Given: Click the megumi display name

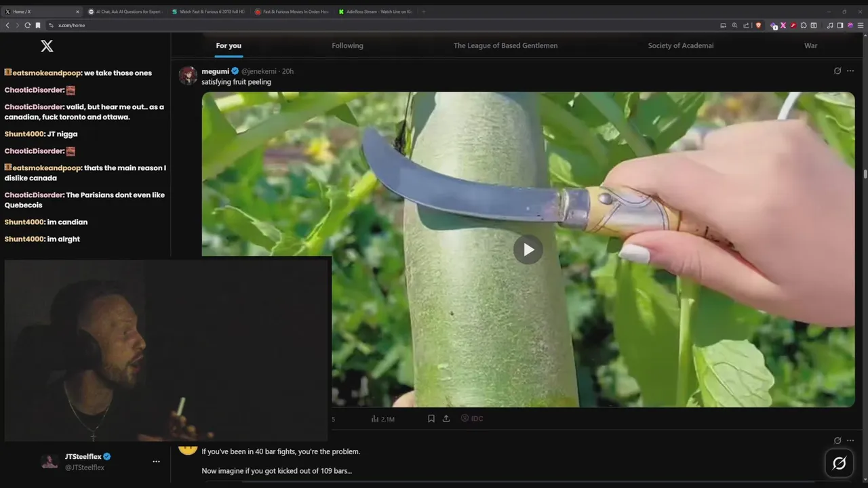Looking at the screenshot, I should [215, 71].
